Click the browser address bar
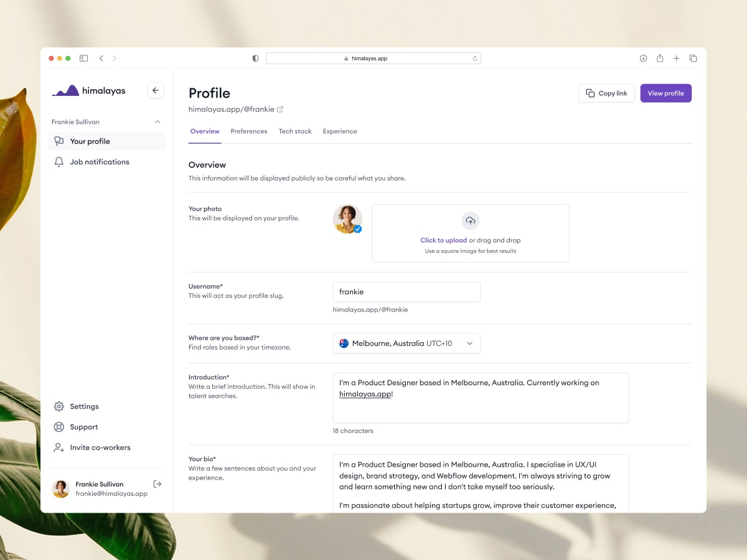The image size is (747, 560). click(374, 58)
